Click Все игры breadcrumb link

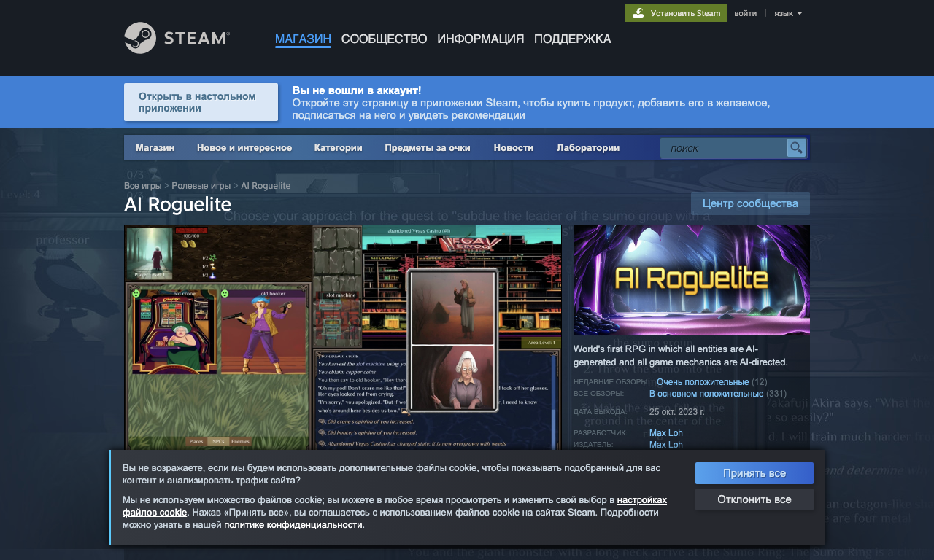click(143, 186)
